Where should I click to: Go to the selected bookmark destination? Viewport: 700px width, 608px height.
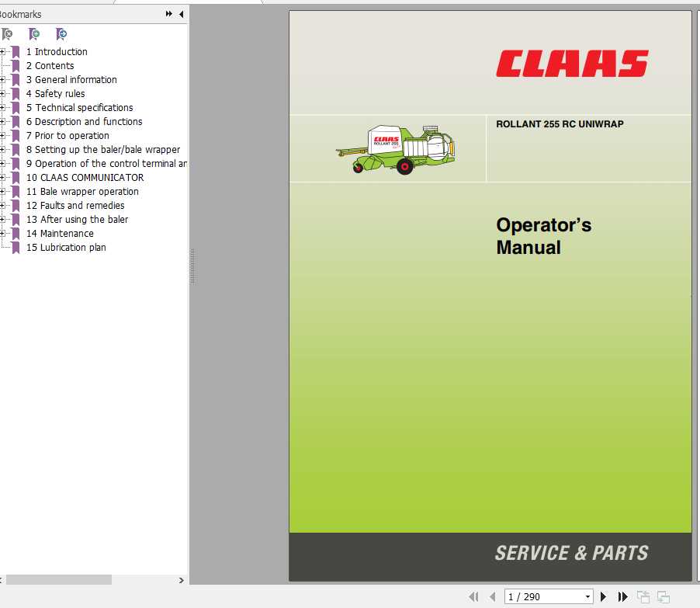(x=61, y=33)
